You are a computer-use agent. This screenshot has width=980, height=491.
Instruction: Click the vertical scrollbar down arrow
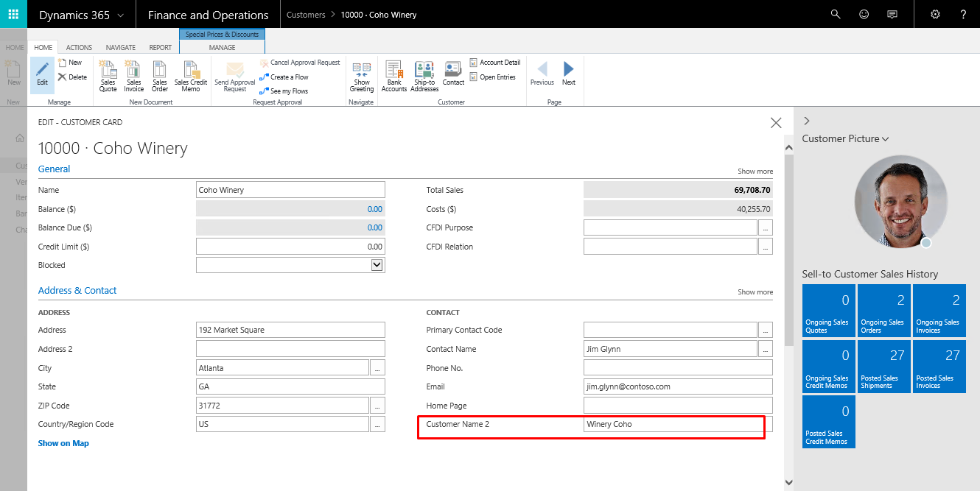pyautogui.click(x=788, y=483)
